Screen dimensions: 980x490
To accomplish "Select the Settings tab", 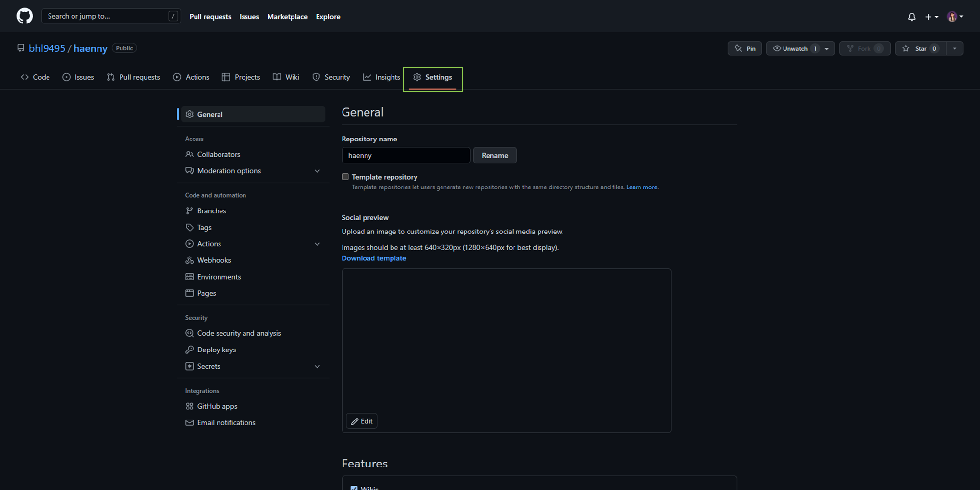I will (x=433, y=77).
